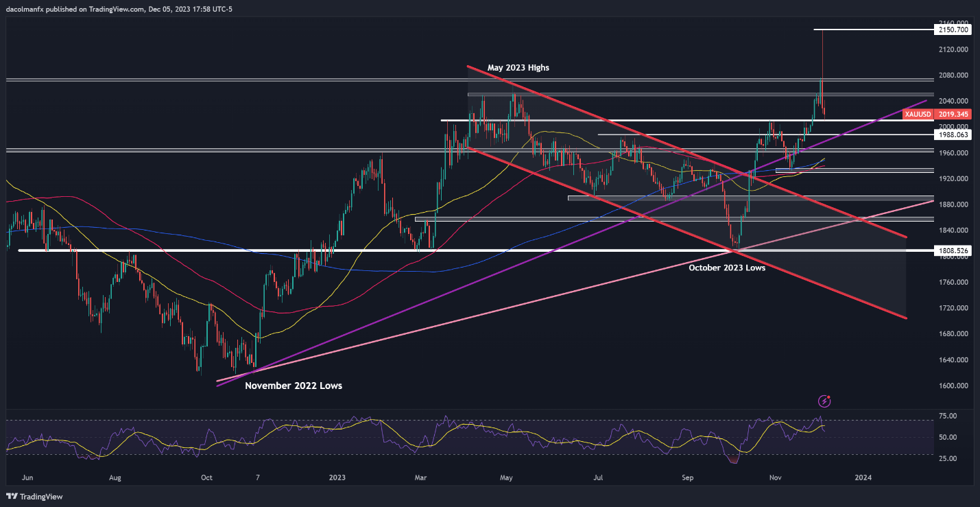Click the 1880.000 price axis tick
This screenshot has width=980, height=507.
pos(954,204)
